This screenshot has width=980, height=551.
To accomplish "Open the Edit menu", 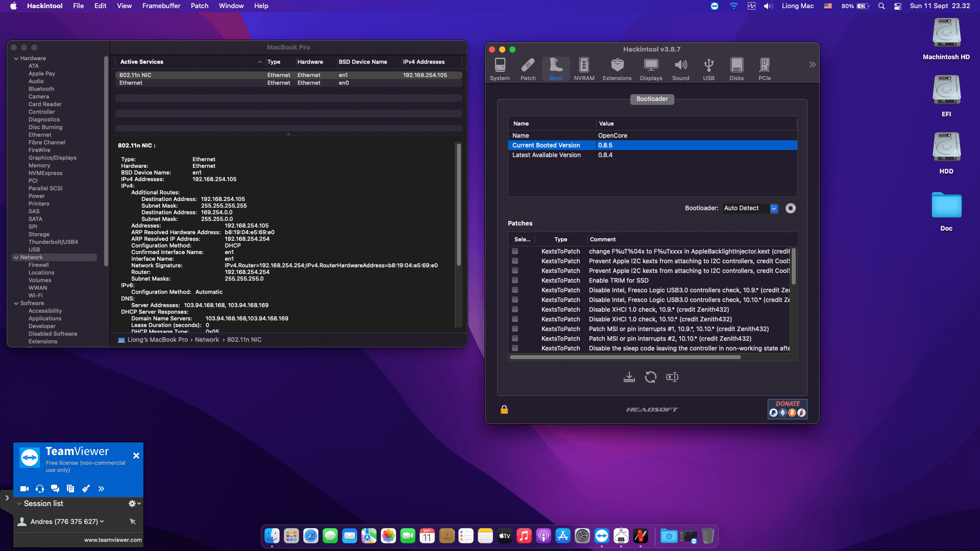I will (x=101, y=6).
